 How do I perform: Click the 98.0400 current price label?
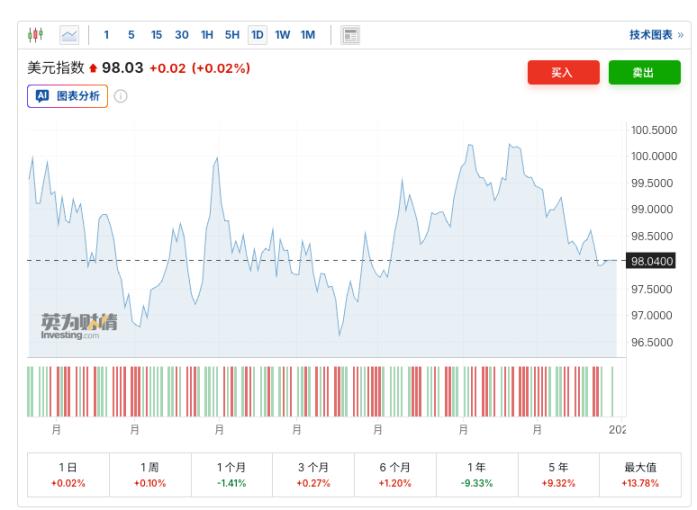[652, 261]
